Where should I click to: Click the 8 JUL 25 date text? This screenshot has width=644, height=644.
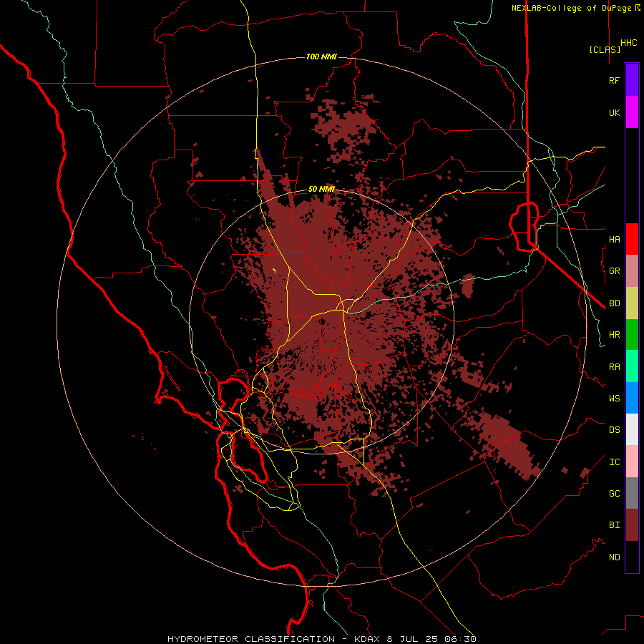coord(412,639)
